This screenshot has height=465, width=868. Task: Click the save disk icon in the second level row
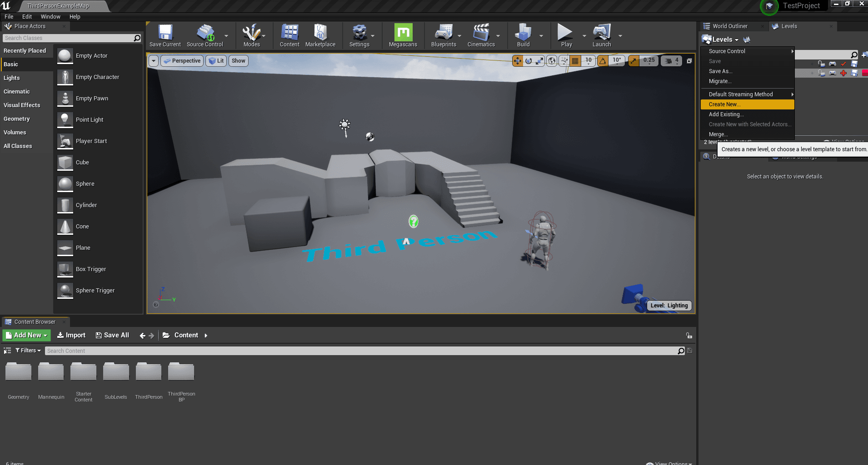click(x=854, y=73)
